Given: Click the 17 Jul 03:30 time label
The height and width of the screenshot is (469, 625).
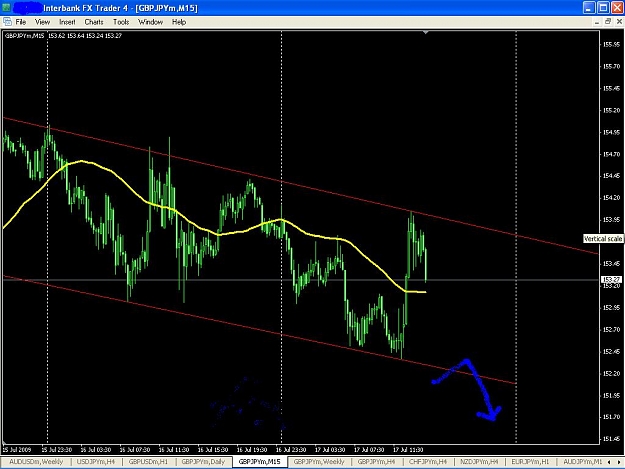Looking at the screenshot, I should coord(330,449).
